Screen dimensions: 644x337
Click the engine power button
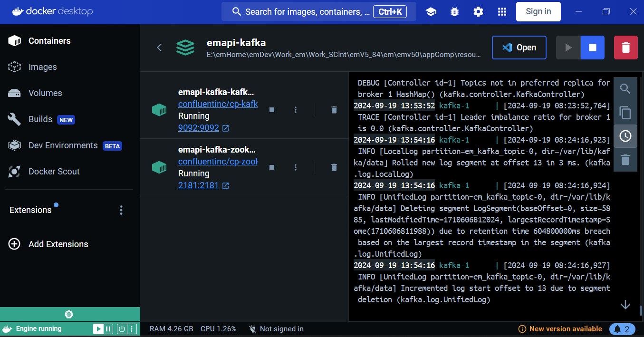pyautogui.click(x=122, y=328)
